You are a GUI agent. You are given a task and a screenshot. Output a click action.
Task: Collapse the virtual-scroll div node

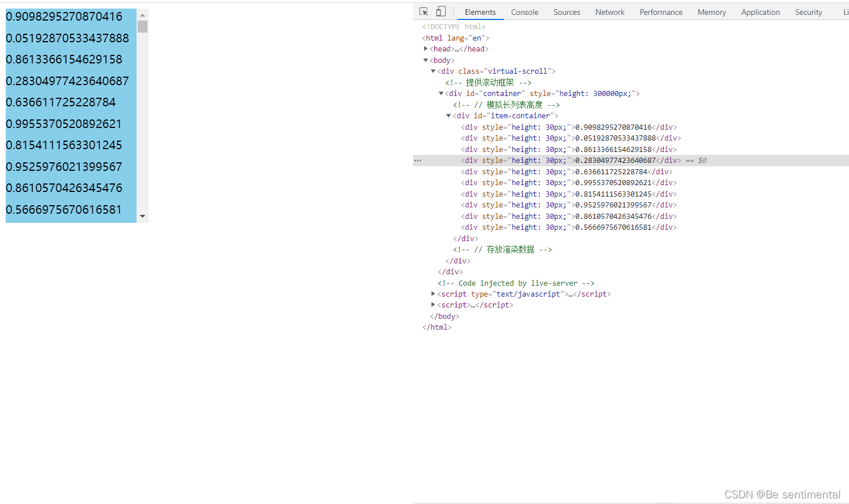pyautogui.click(x=433, y=71)
